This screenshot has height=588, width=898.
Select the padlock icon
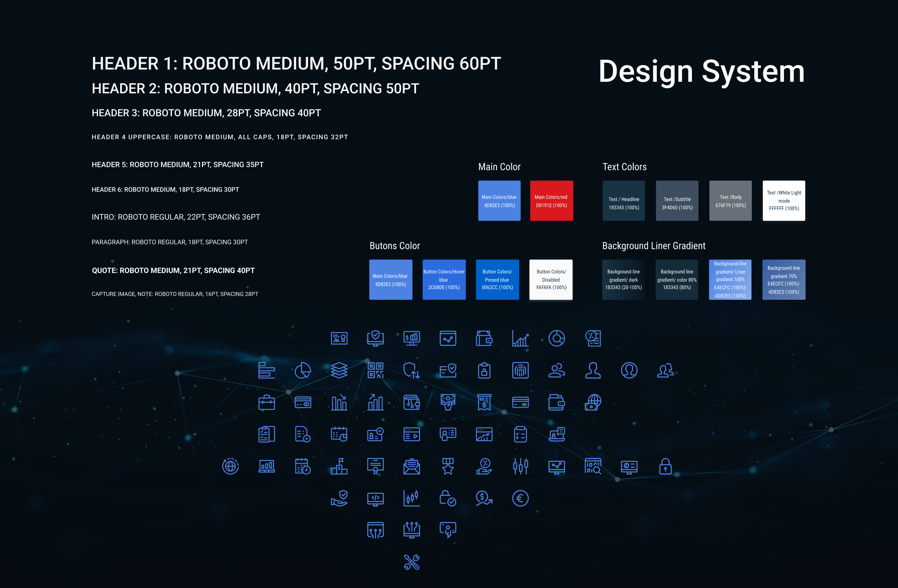coord(665,467)
